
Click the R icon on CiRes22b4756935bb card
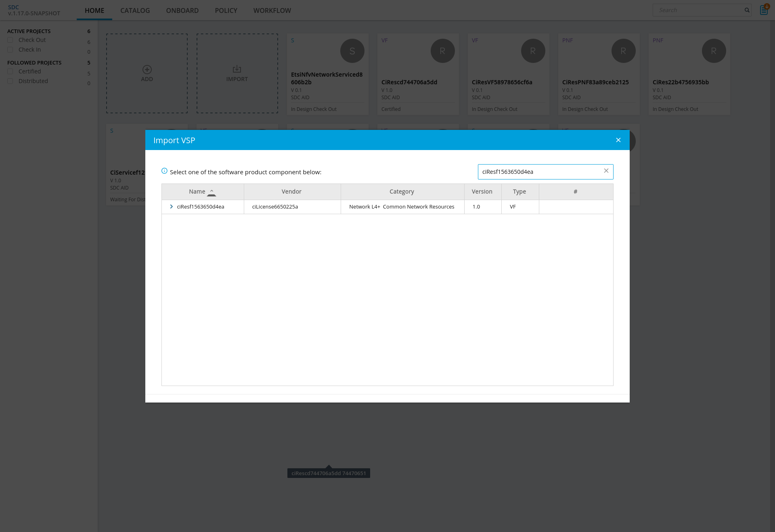714,51
